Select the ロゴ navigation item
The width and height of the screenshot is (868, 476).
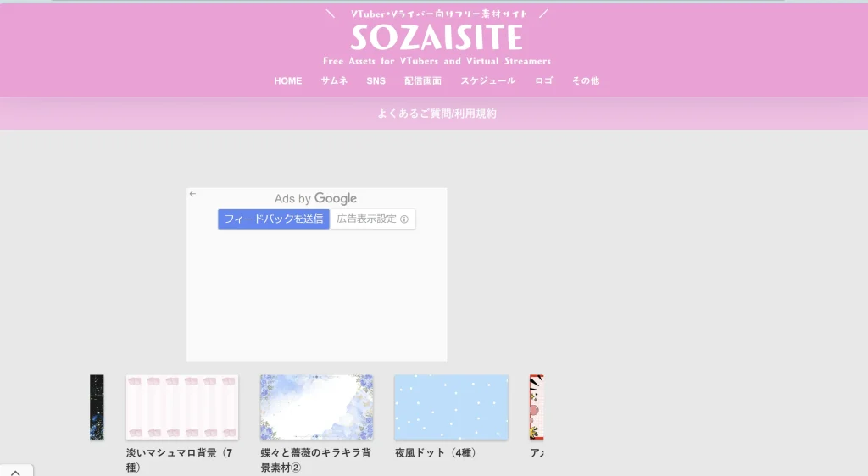click(543, 81)
